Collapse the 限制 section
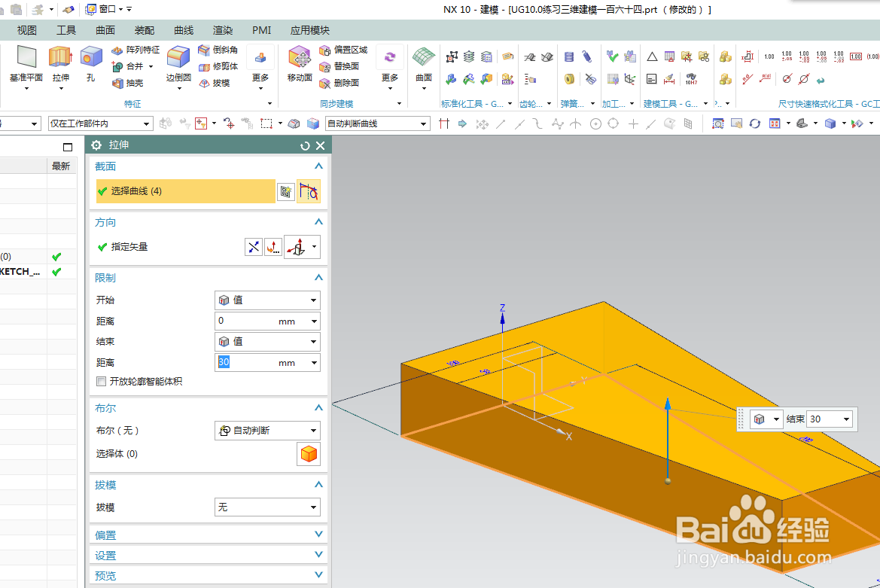Screen dimensions: 880x588 click(318, 278)
